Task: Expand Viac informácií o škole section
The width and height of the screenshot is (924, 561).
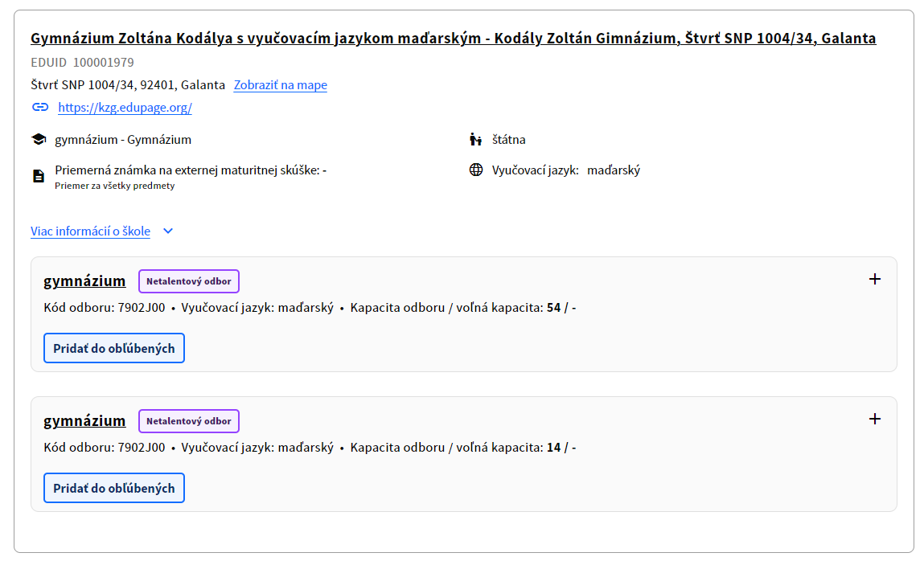Action: click(89, 231)
